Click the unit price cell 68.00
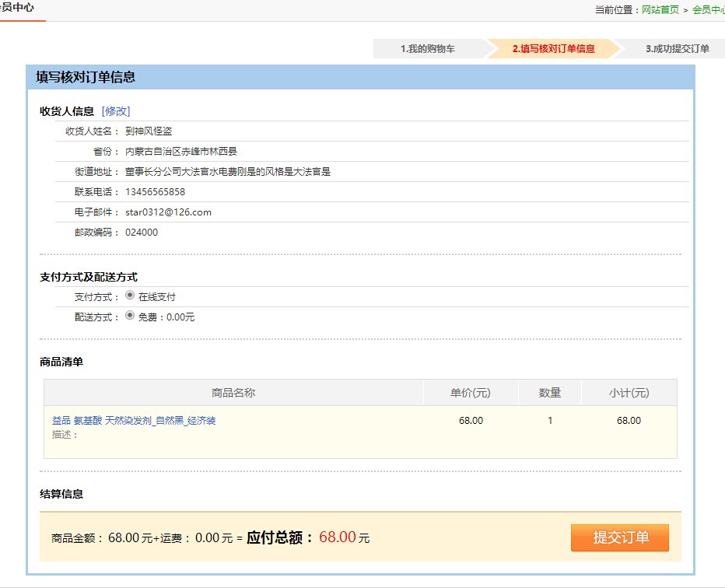The image size is (725, 588). 471,421
